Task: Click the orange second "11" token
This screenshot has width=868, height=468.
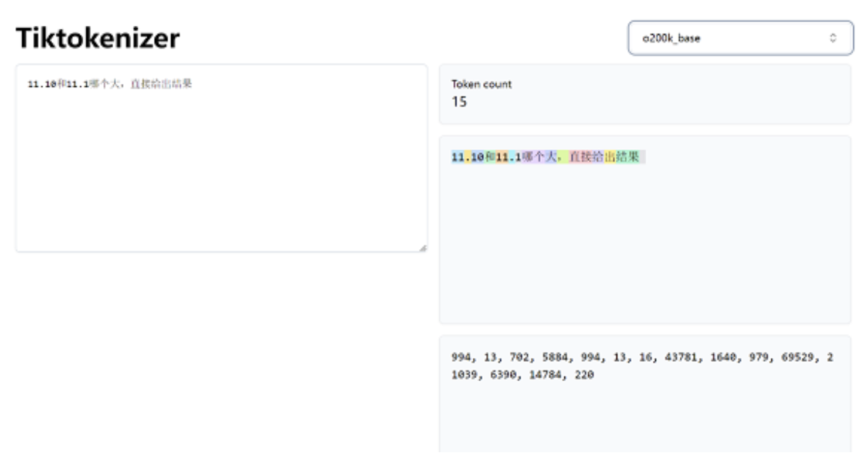Action: 501,157
